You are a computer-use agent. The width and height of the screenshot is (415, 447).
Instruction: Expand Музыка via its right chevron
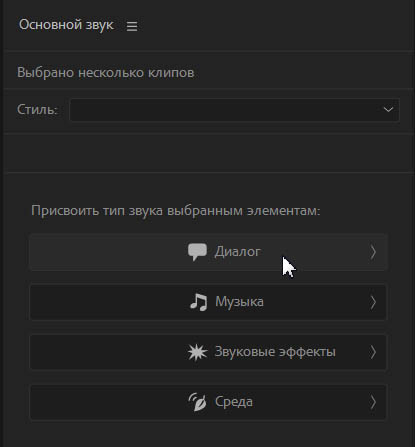[x=373, y=302]
